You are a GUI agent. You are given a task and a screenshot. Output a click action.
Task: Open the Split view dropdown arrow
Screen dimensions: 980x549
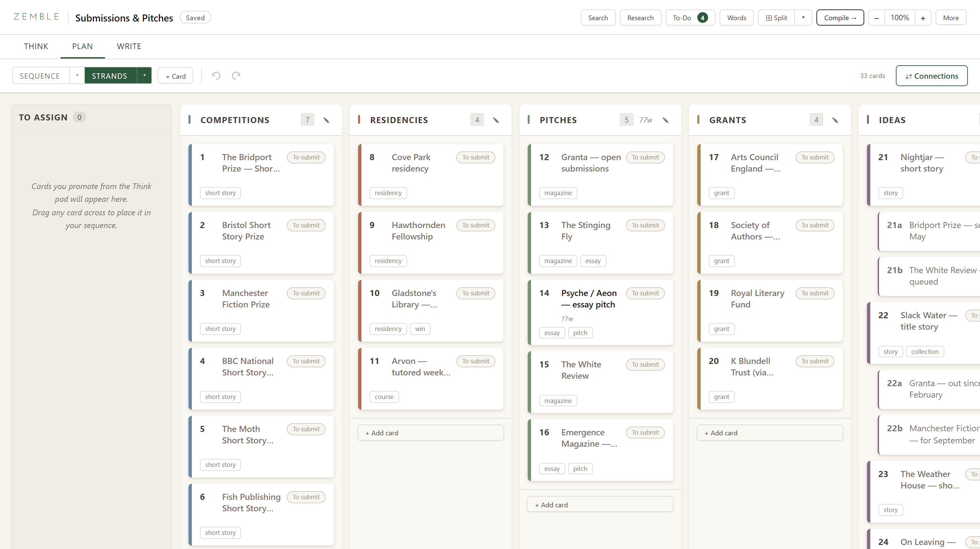(803, 18)
